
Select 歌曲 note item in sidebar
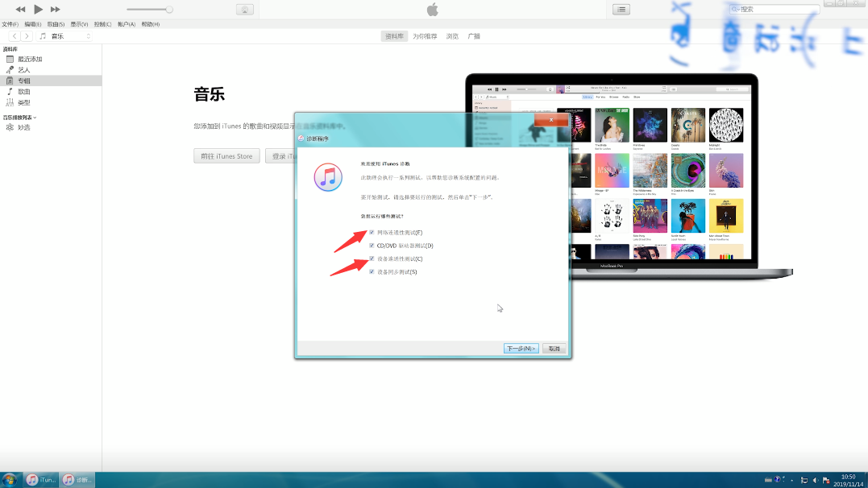click(x=51, y=92)
